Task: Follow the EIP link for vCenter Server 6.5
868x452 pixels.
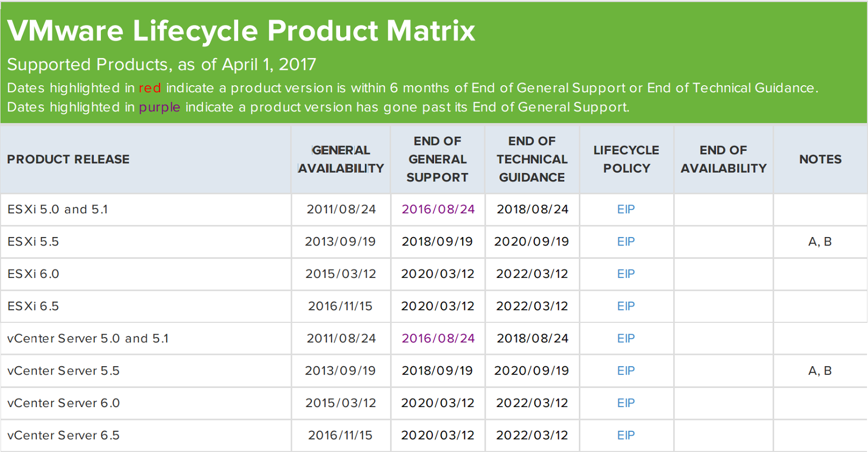Action: tap(626, 435)
